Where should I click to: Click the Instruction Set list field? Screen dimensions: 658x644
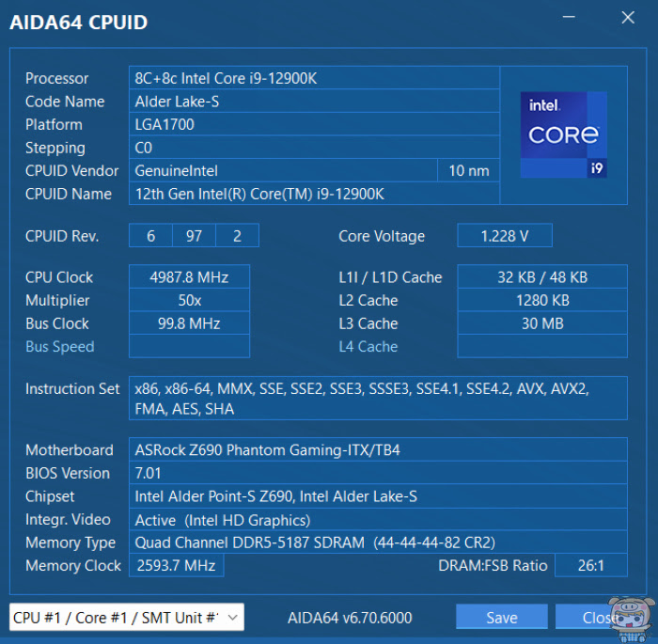[x=378, y=398]
